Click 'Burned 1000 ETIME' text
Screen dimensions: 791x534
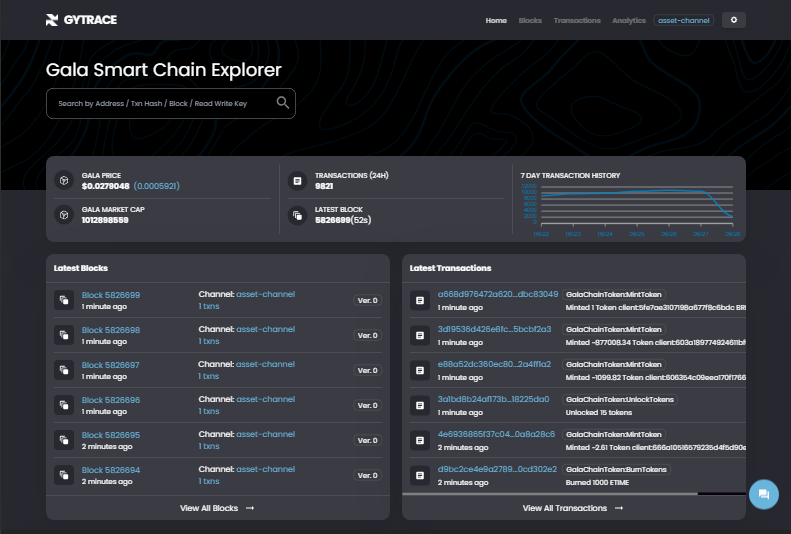click(597, 483)
